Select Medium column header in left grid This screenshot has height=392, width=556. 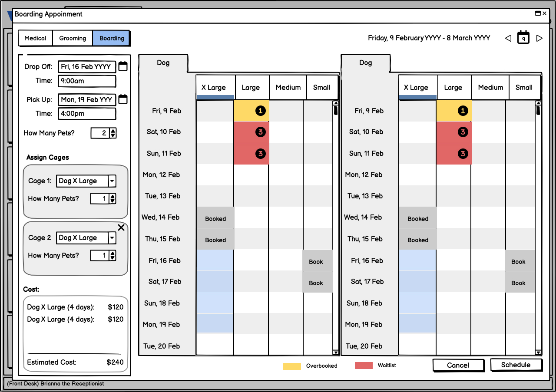tap(288, 87)
